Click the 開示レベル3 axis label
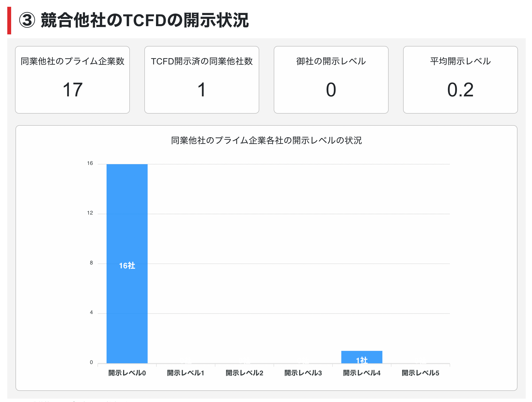Viewport: 532px width, 402px height. [303, 373]
